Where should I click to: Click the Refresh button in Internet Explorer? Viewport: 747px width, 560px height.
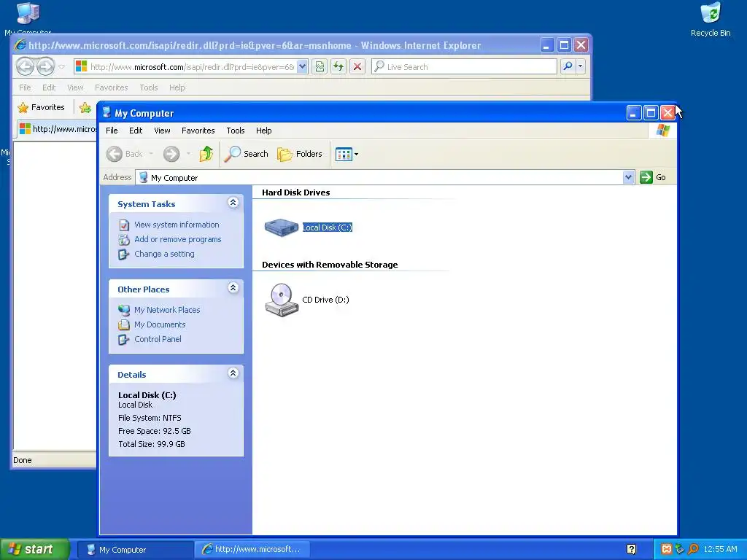click(x=338, y=66)
